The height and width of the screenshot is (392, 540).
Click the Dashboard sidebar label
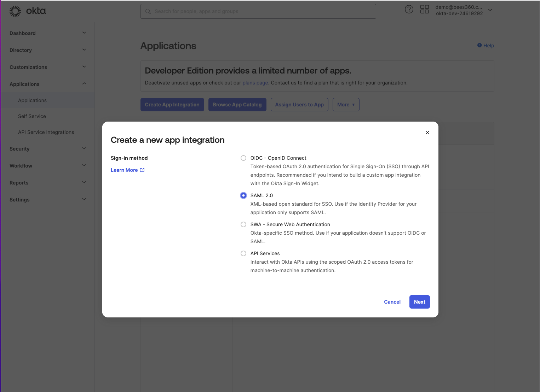click(x=23, y=33)
